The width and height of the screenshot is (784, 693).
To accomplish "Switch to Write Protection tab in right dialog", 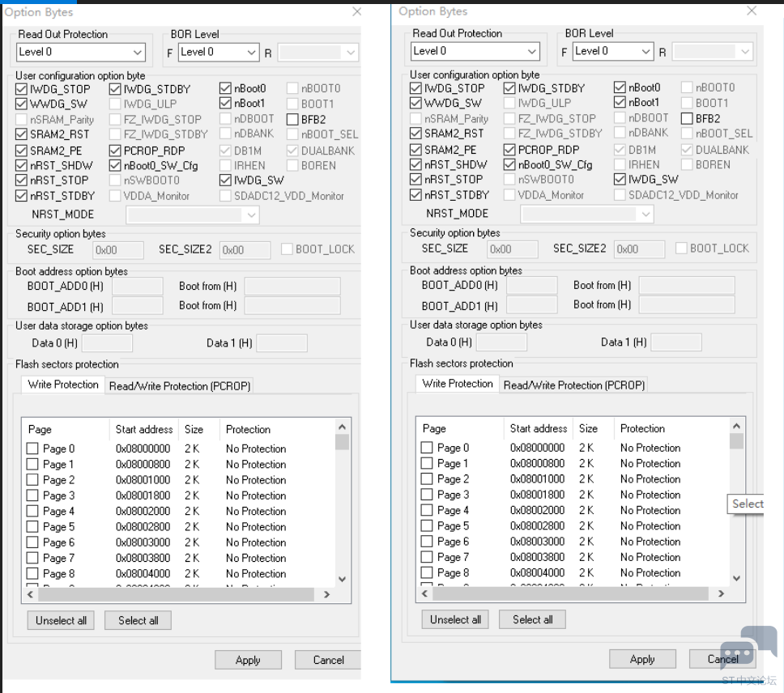I will click(458, 384).
